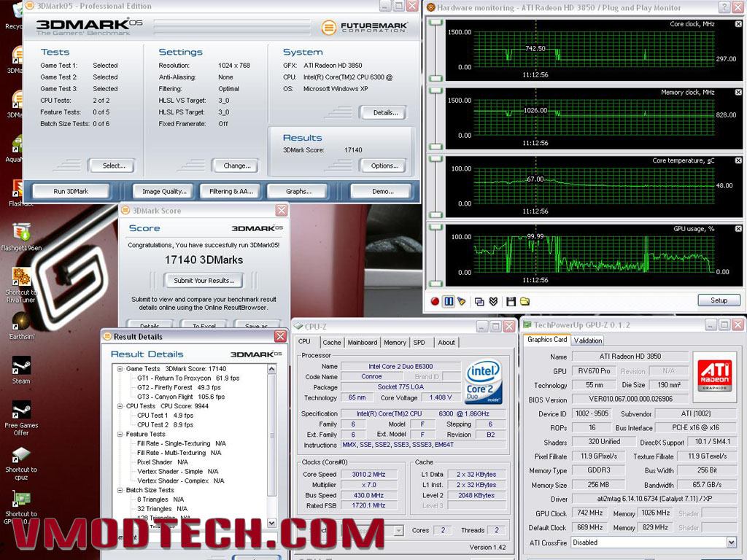Open the 'Earthsim' desktop icon

coord(20,326)
